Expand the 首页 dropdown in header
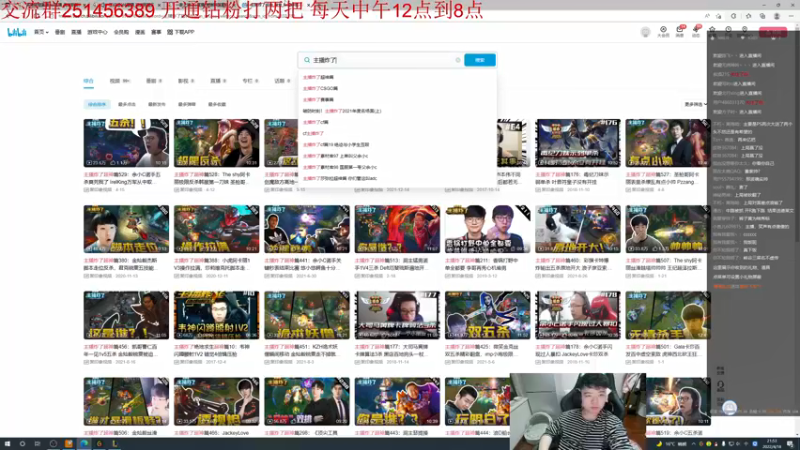Screen dimensions: 800x450 pyautogui.click(x=41, y=32)
